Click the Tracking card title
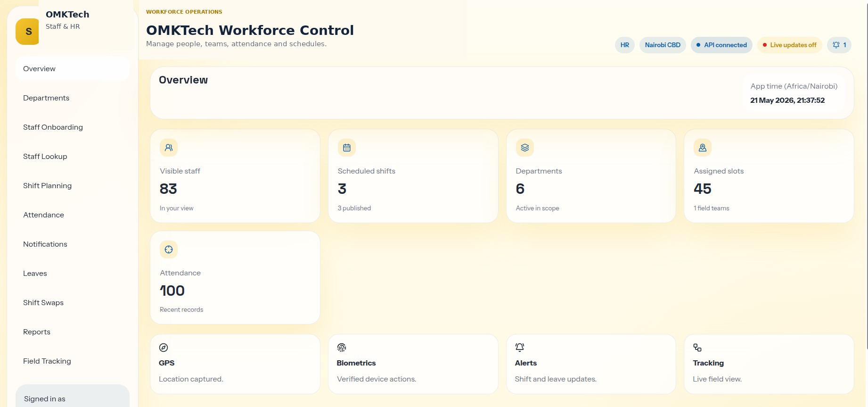Screen dimensions: 868x407 (x=708, y=363)
